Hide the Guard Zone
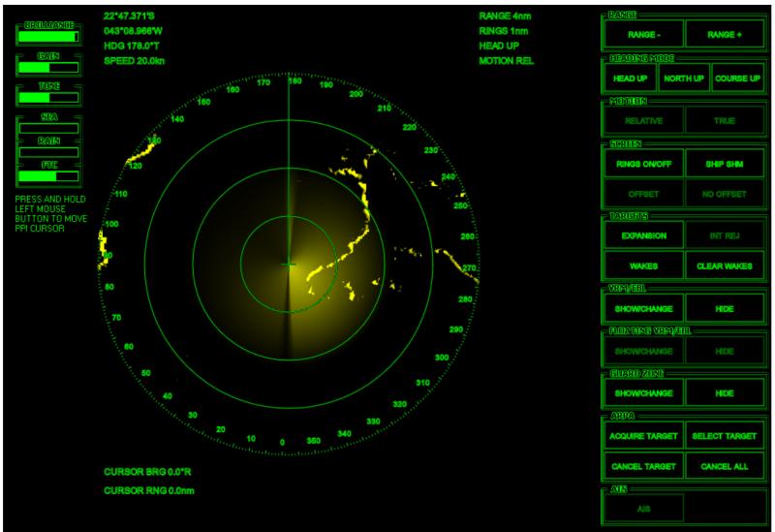This screenshot has height=532, width=775. 725,393
